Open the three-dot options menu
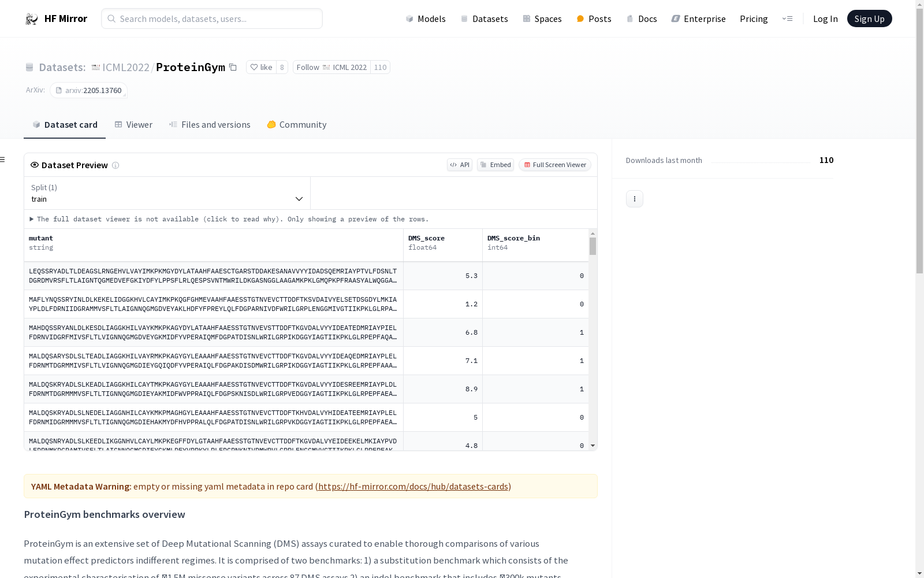This screenshot has height=578, width=924. [635, 199]
